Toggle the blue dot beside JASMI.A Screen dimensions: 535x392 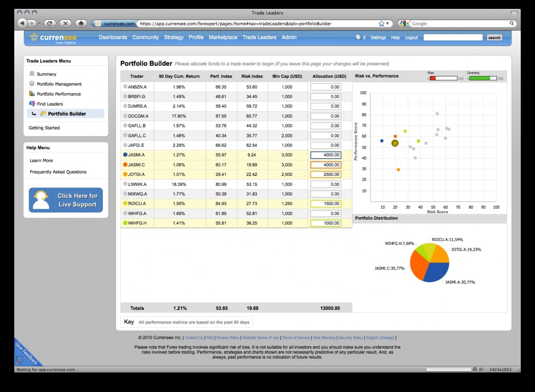(125, 155)
